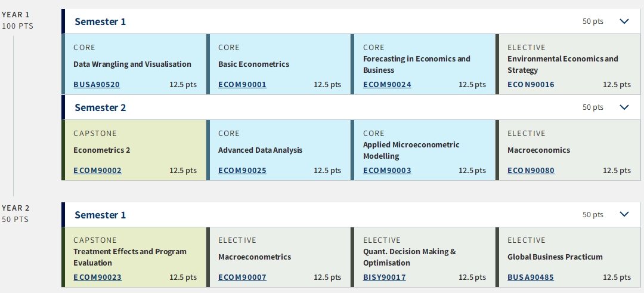The image size is (644, 293).
Task: Collapse the Year 1 Semester 2 chevron
Action: (x=624, y=107)
